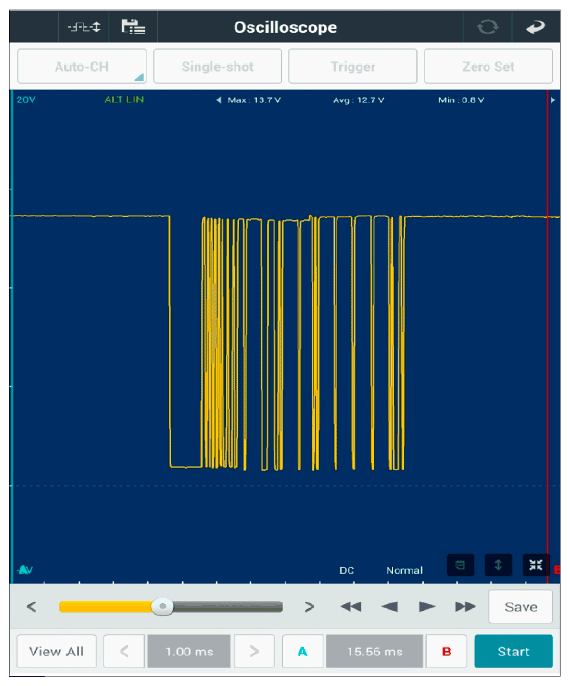Open the waveform signal settings icon

pos(84,27)
